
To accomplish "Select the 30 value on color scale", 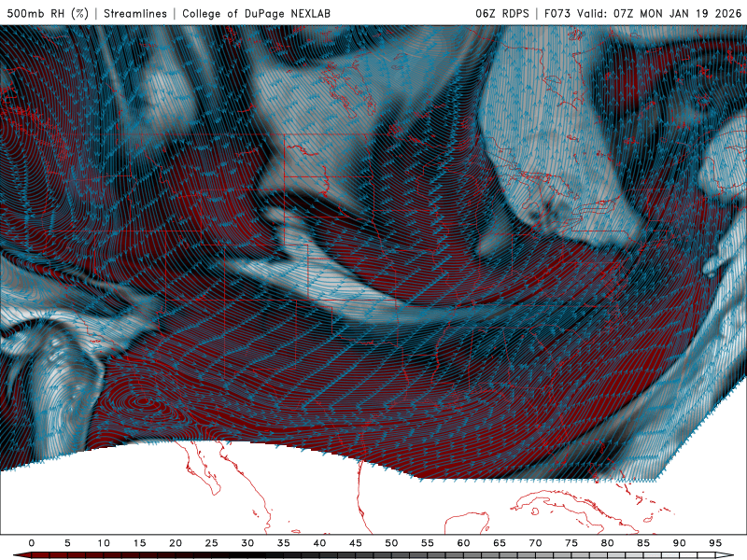I will (247, 543).
